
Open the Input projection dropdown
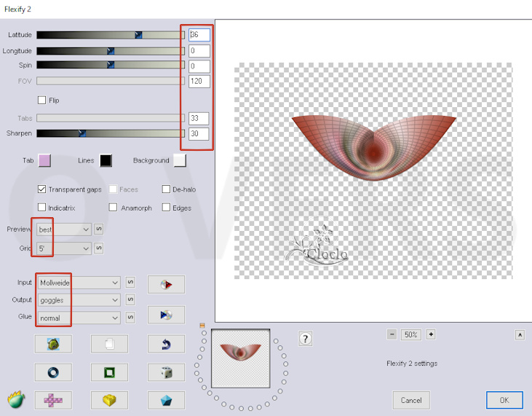tap(79, 283)
